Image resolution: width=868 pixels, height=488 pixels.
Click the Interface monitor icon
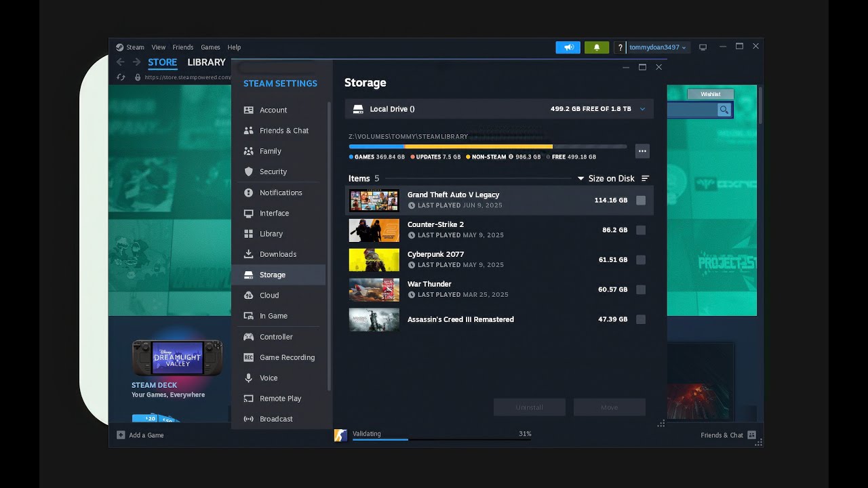tap(248, 213)
